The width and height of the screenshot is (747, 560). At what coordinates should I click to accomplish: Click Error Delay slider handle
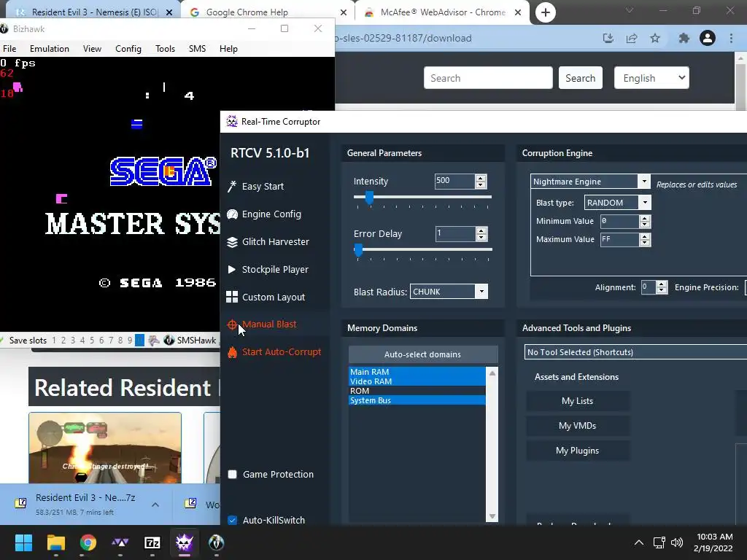tap(358, 249)
